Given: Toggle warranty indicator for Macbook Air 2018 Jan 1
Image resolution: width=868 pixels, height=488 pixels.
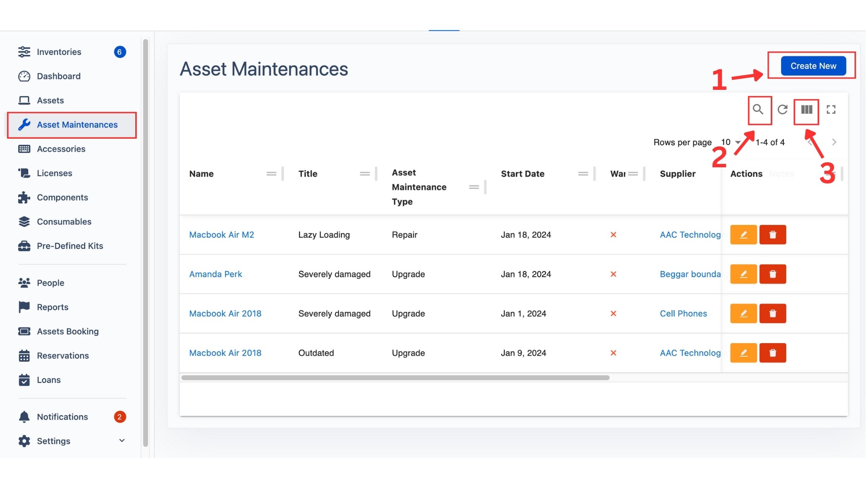Looking at the screenshot, I should pos(613,313).
